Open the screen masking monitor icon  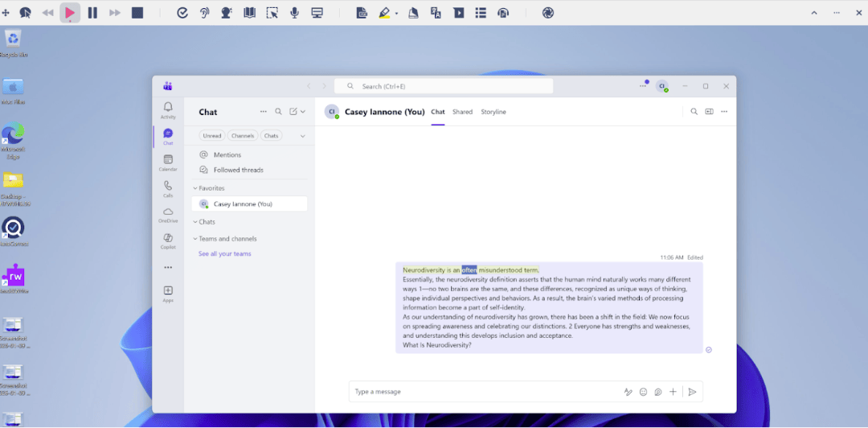click(x=317, y=13)
